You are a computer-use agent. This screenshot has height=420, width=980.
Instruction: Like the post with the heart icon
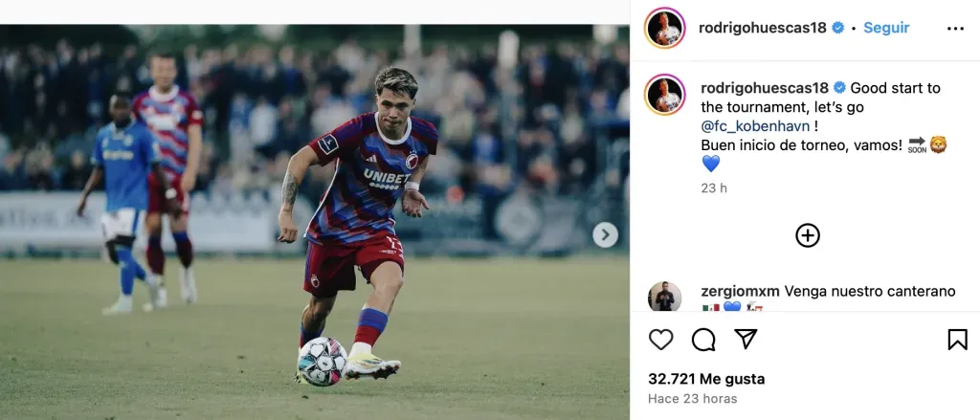click(661, 340)
